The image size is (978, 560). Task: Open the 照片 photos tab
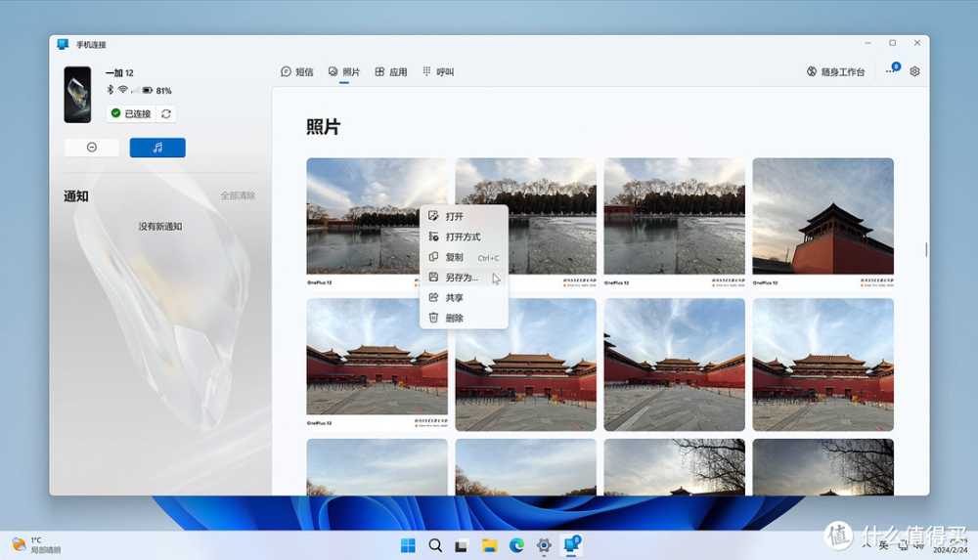click(x=344, y=72)
